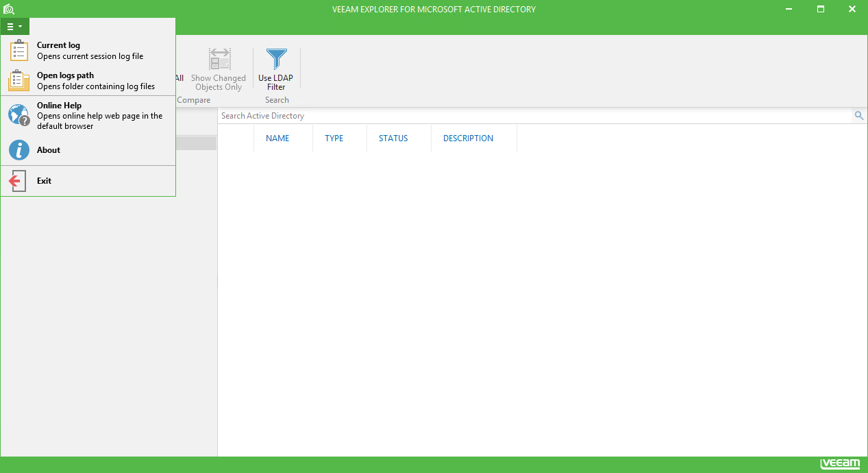Click the Veeam Explorer app icon in title bar
The width and height of the screenshot is (868, 473).
(x=9, y=9)
